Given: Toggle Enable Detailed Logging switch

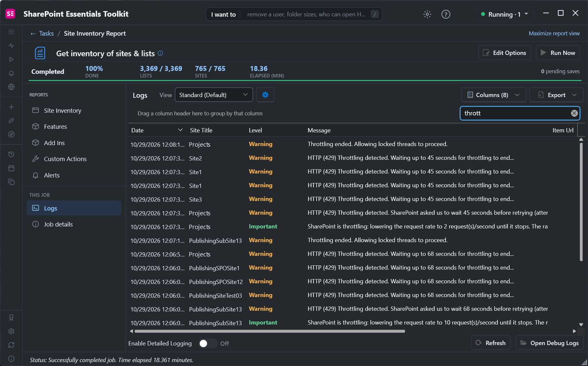Looking at the screenshot, I should [208, 343].
